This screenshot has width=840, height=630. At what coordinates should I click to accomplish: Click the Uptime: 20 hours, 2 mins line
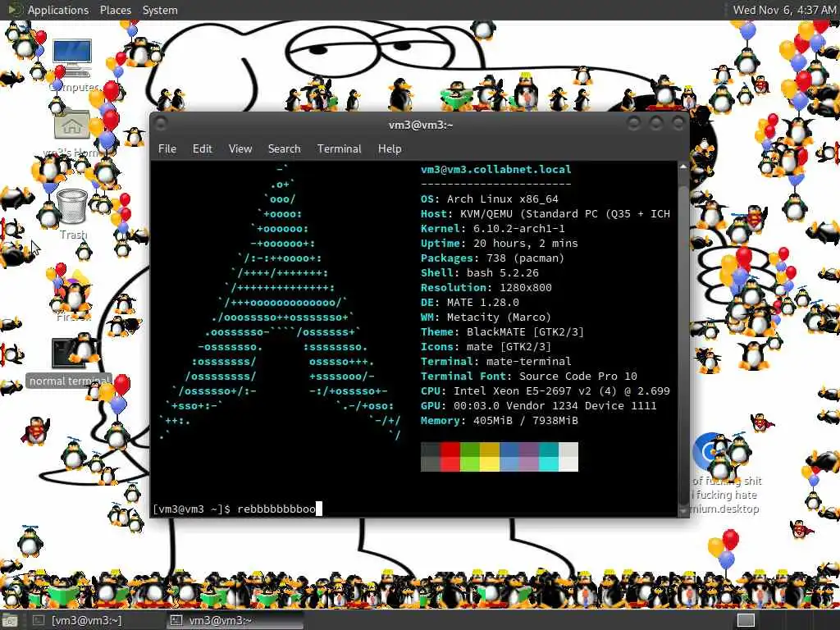click(x=500, y=243)
